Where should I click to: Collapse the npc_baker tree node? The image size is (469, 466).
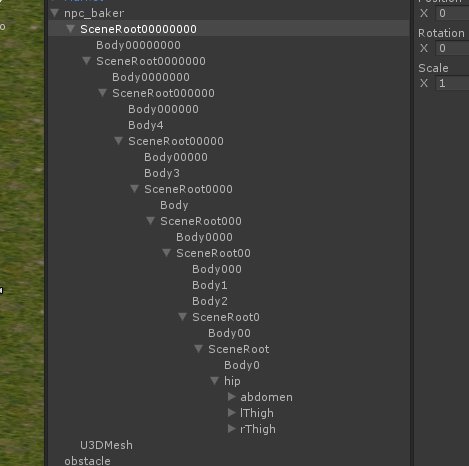[x=54, y=13]
